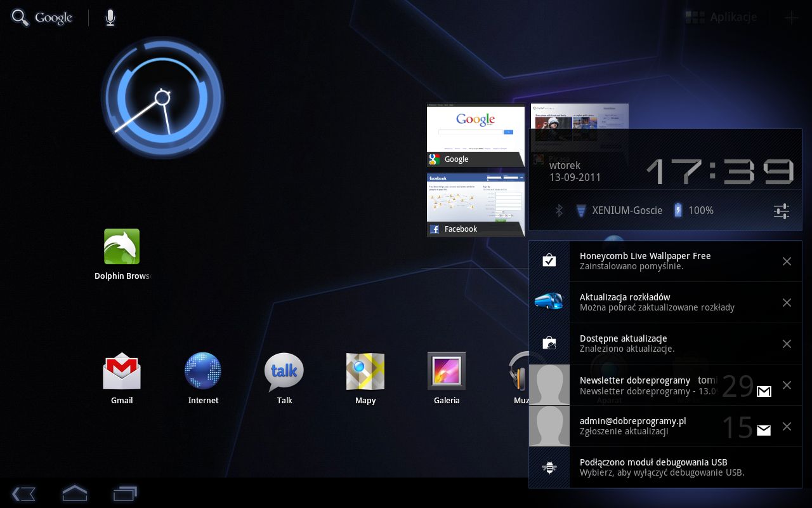Viewport: 812px width, 508px height.
Task: Dismiss the Dostępne aktualizacje notification
Action: coord(787,344)
